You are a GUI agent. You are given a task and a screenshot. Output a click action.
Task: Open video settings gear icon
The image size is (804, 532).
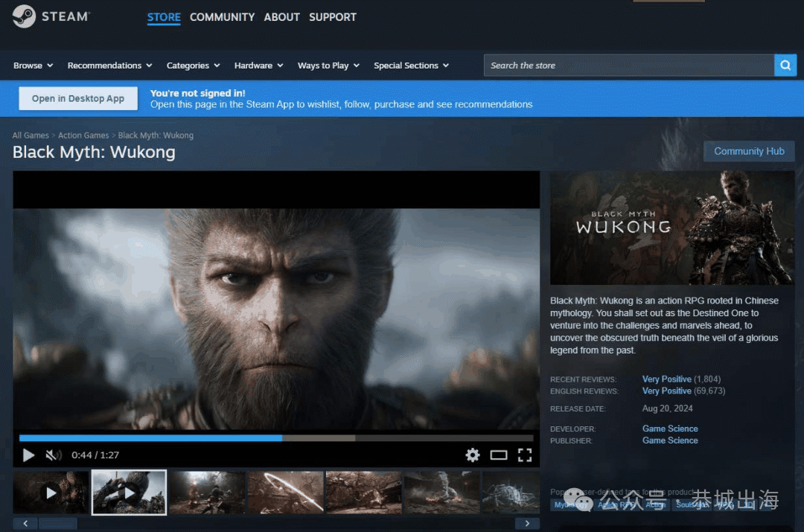(x=472, y=455)
